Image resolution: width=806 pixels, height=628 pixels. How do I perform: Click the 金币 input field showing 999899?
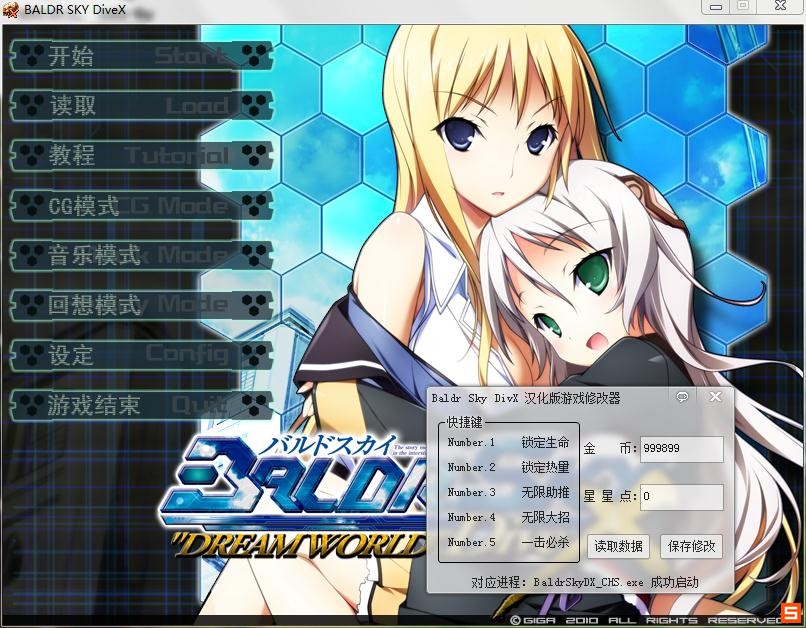[682, 449]
